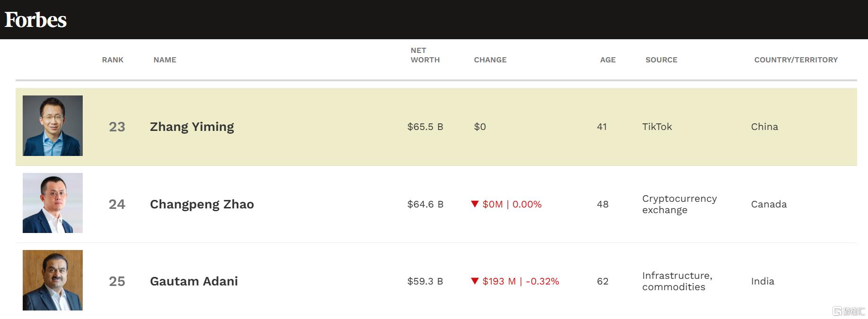Open the Zhang Yiming name link
868x319 pixels.
(192, 127)
